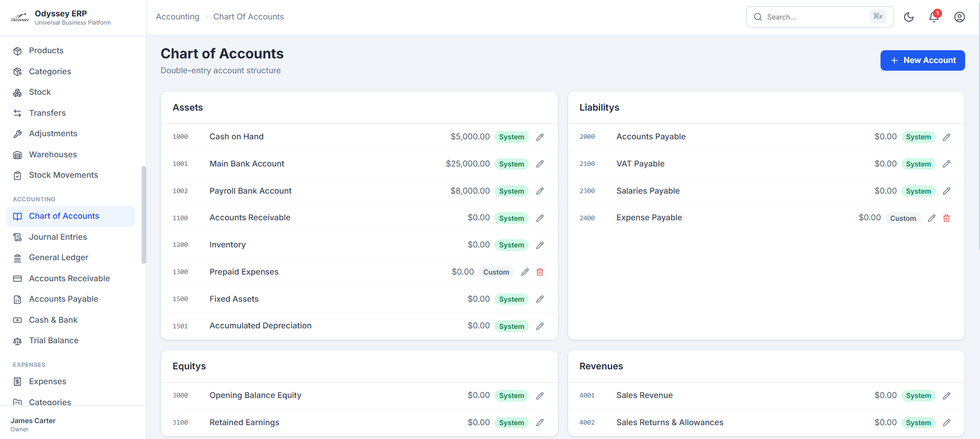Click account code 2400

[587, 218]
